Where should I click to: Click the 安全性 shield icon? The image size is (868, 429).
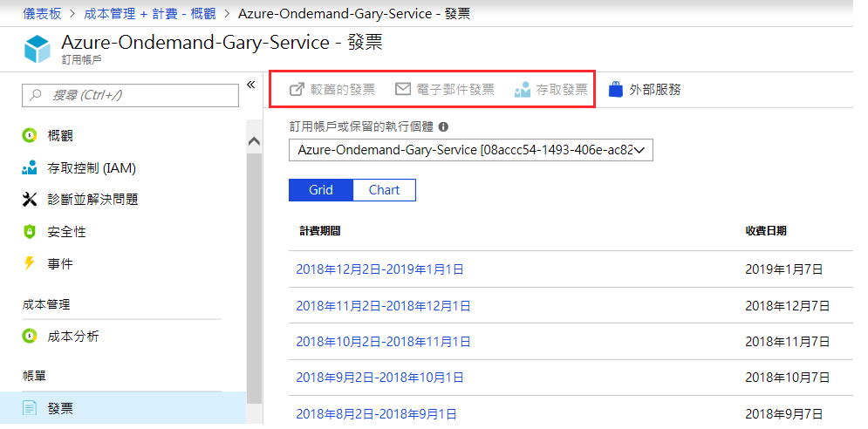[30, 232]
